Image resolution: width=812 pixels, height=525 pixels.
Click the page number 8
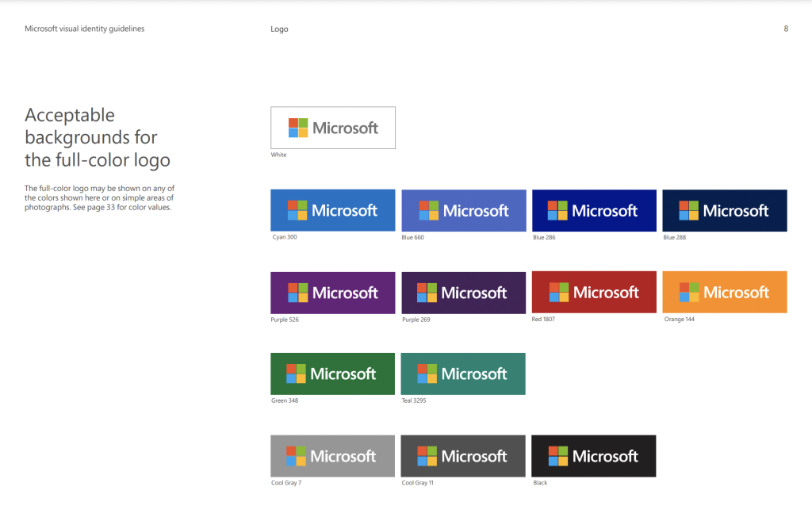point(786,29)
